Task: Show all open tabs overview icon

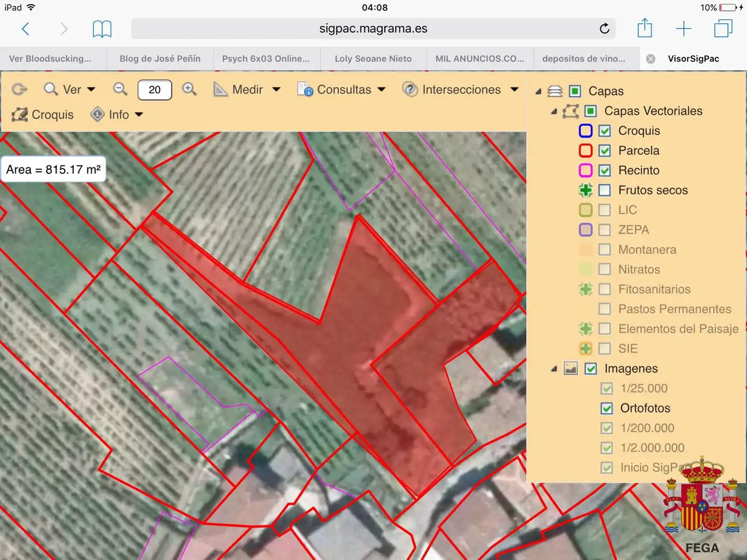Action: (723, 28)
